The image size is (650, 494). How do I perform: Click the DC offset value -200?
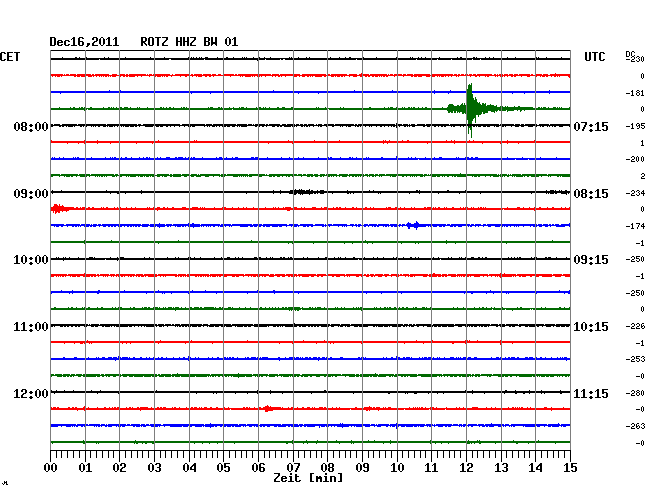[635, 159]
